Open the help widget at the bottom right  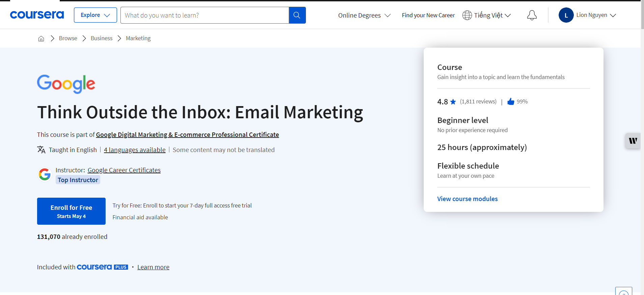[x=623, y=291]
